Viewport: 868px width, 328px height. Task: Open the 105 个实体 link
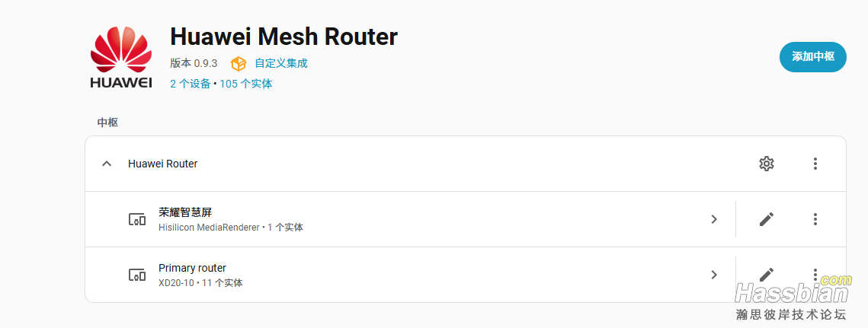pos(246,84)
